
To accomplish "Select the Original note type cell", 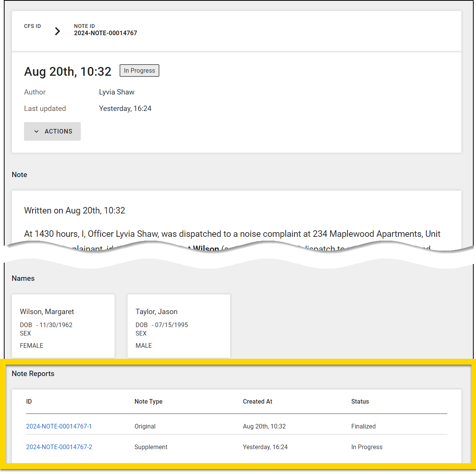I will click(x=145, y=426).
